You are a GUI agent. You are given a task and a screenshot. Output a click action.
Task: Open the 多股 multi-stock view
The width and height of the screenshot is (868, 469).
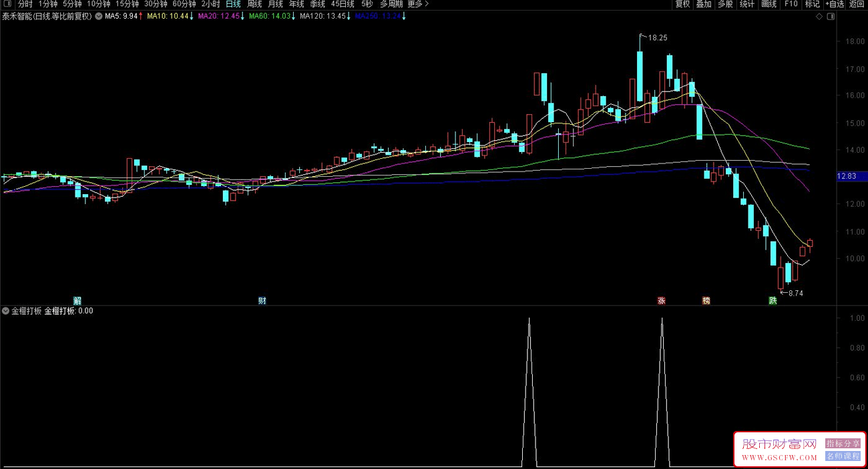coord(725,4)
